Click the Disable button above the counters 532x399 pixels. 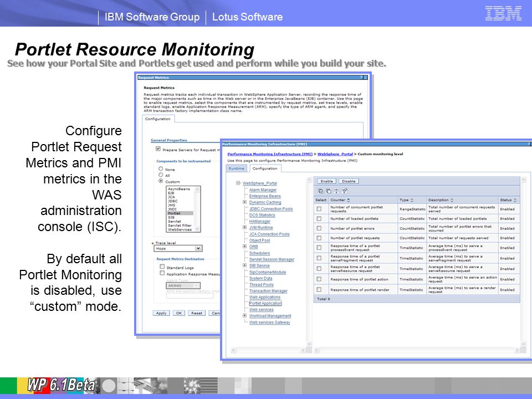(x=349, y=181)
